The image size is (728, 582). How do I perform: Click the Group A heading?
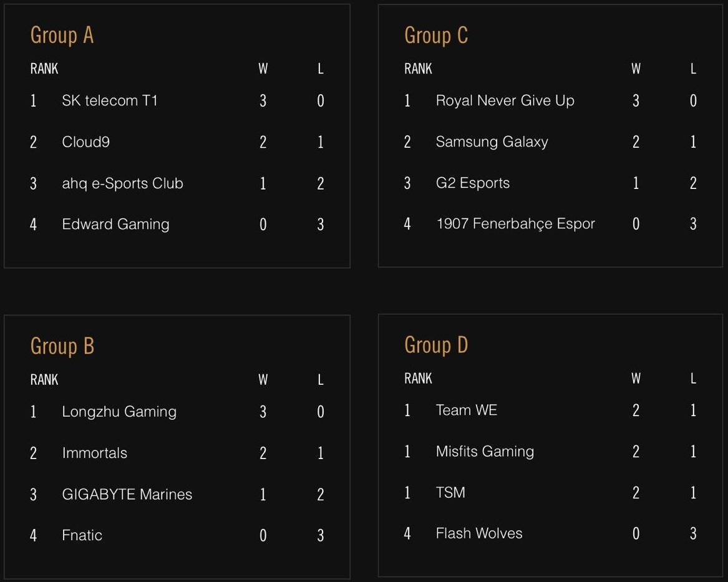pos(62,36)
